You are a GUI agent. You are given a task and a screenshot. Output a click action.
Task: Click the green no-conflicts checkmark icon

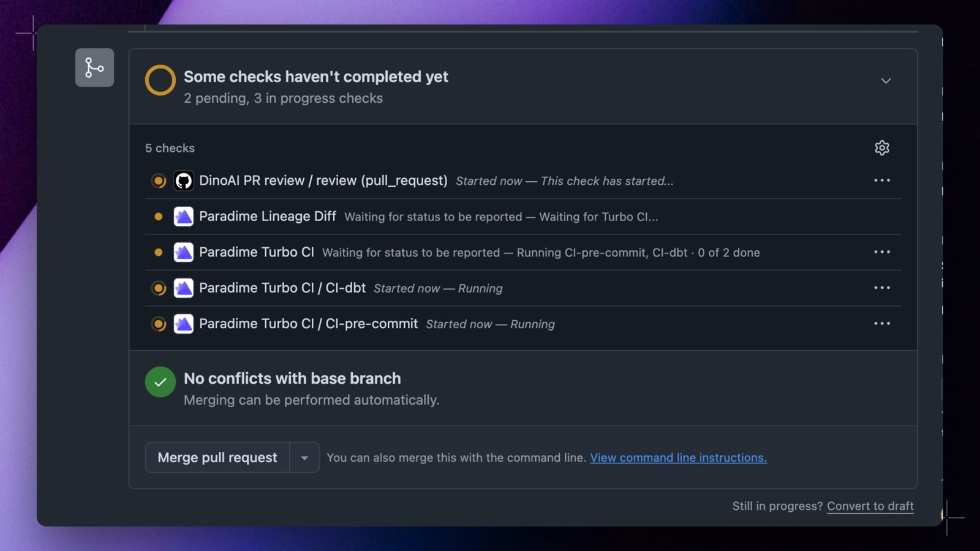point(160,382)
